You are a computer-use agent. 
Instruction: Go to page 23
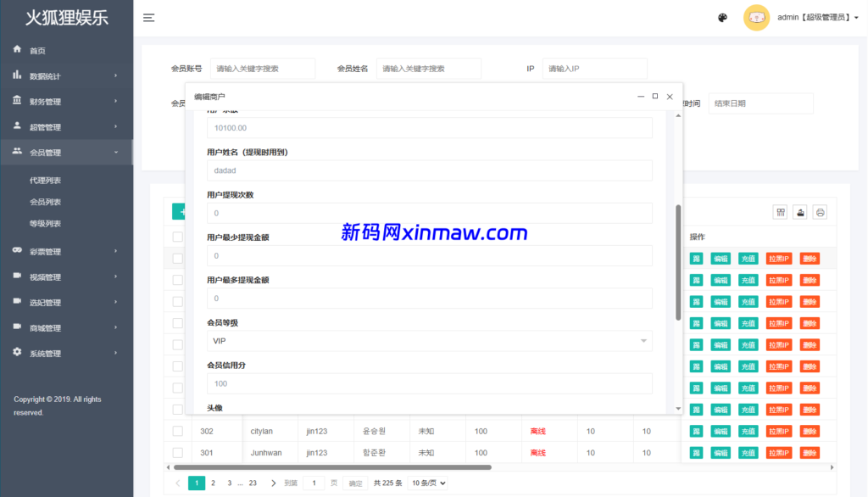coord(253,483)
